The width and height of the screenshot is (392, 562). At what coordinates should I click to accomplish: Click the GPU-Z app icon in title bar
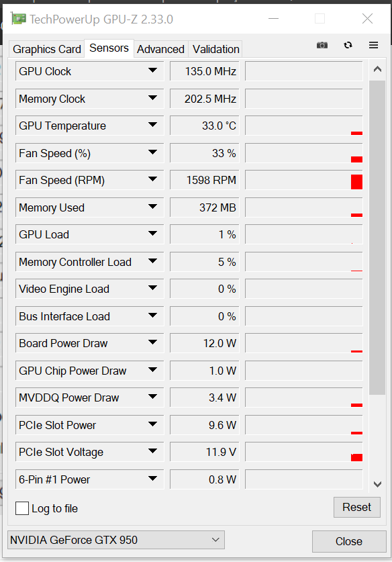point(18,19)
